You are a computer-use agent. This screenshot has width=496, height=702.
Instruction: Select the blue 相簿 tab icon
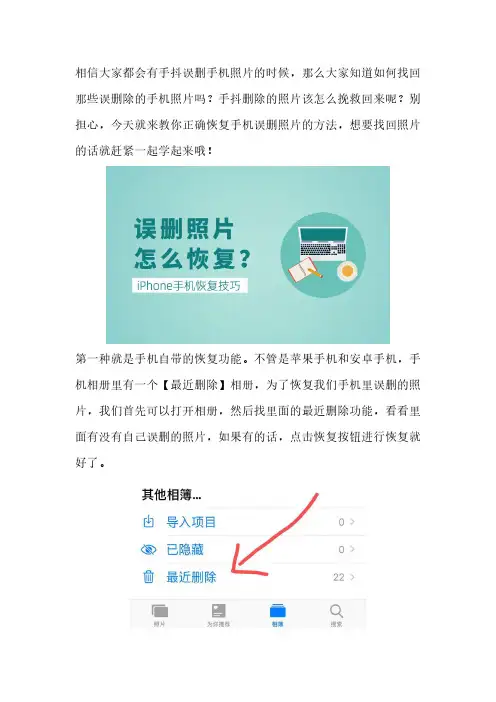tap(278, 611)
